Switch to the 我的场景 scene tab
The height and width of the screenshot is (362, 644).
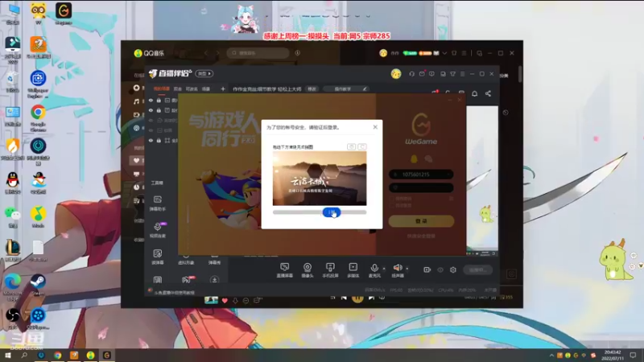pyautogui.click(x=162, y=88)
